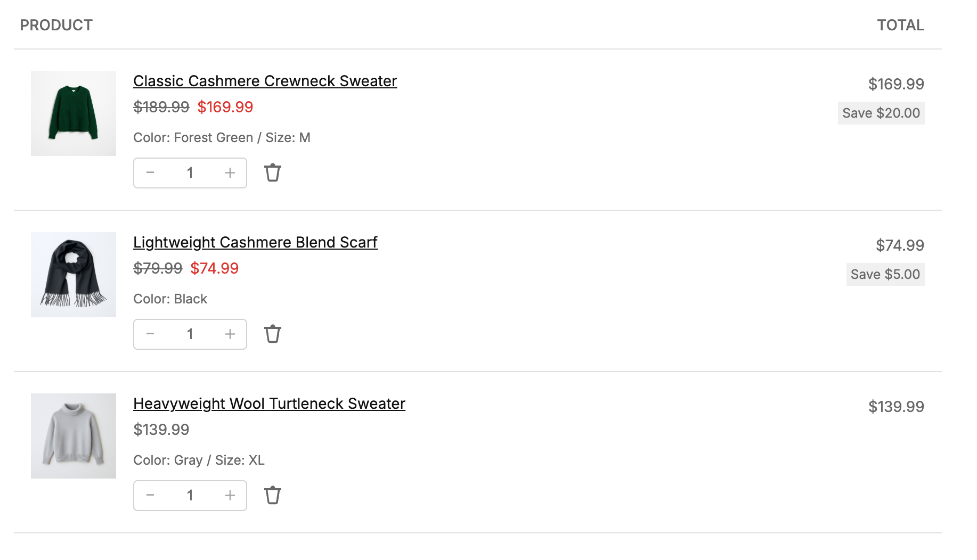The height and width of the screenshot is (560, 977).
Task: Edit quantity field for the Crewneck Sweater
Action: click(190, 172)
